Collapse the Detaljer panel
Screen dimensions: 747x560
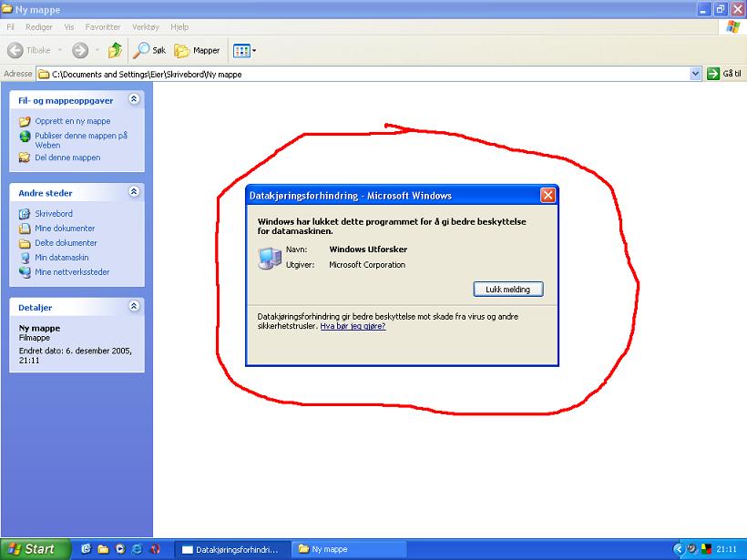pyautogui.click(x=134, y=306)
